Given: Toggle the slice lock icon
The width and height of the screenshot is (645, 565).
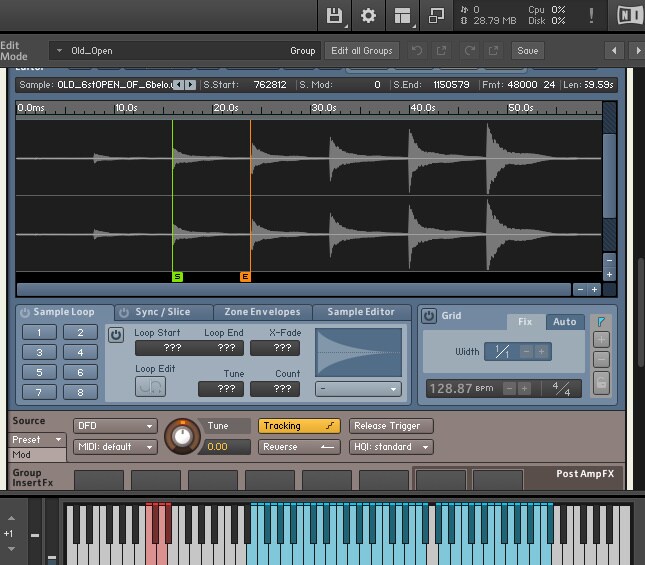Looking at the screenshot, I should click(x=601, y=382).
